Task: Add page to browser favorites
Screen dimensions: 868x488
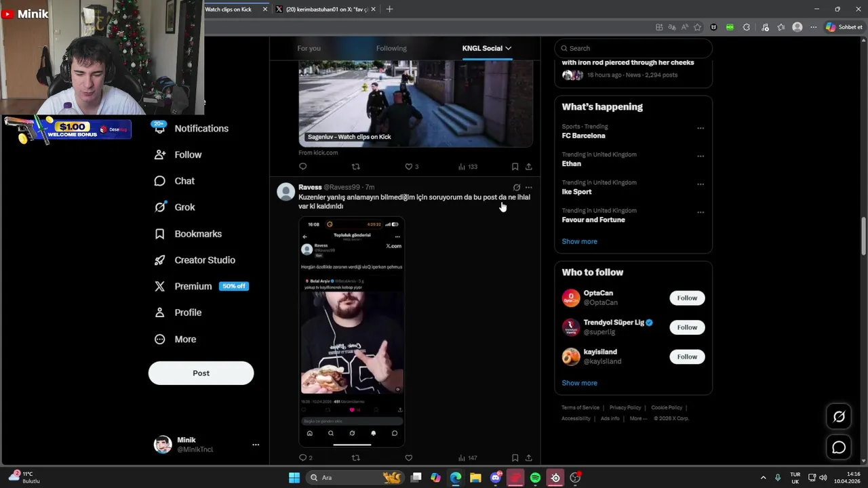Action: tap(697, 27)
